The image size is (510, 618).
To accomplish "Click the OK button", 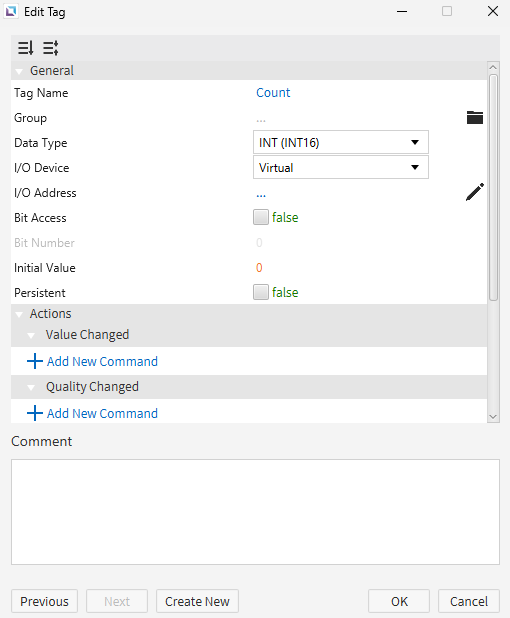I will tap(399, 601).
